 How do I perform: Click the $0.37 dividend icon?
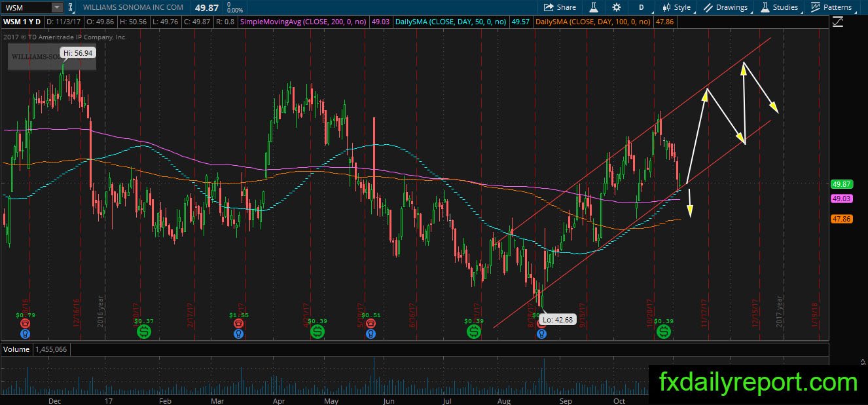click(143, 332)
